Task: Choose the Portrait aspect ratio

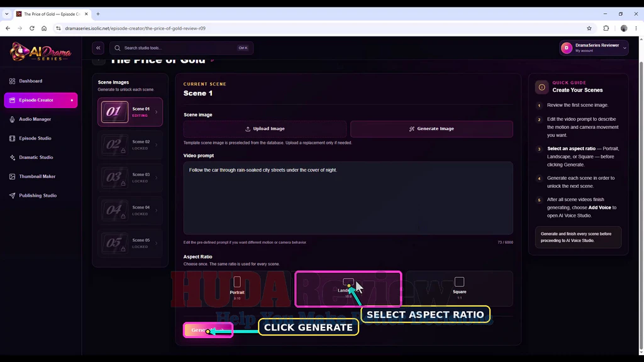Action: click(x=237, y=288)
